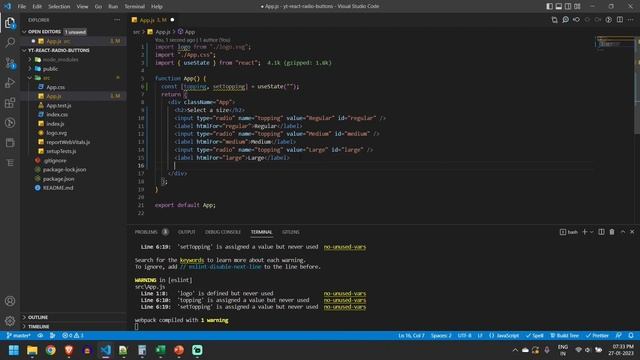The width and height of the screenshot is (640, 360).
Task: Add a new terminal with plus icon
Action: coord(584,232)
